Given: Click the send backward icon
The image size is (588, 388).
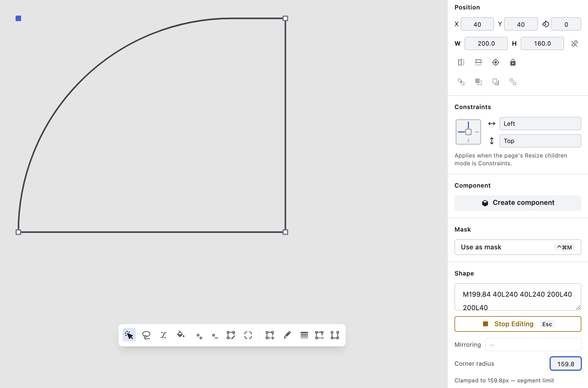Looking at the screenshot, I should (x=496, y=82).
